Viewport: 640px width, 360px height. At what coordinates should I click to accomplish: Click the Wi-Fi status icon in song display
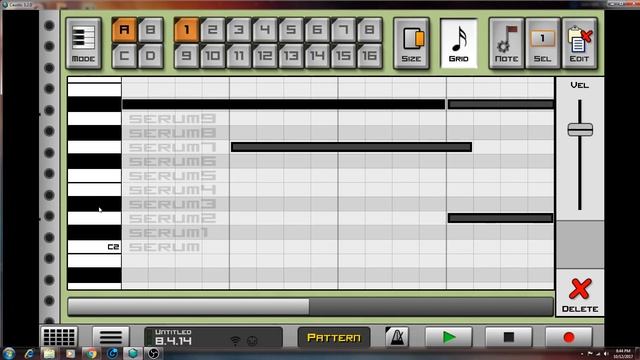(x=236, y=340)
